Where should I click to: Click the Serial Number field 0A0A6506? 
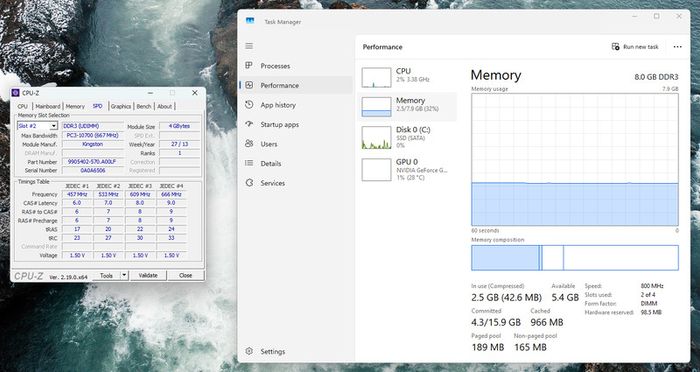click(x=92, y=171)
